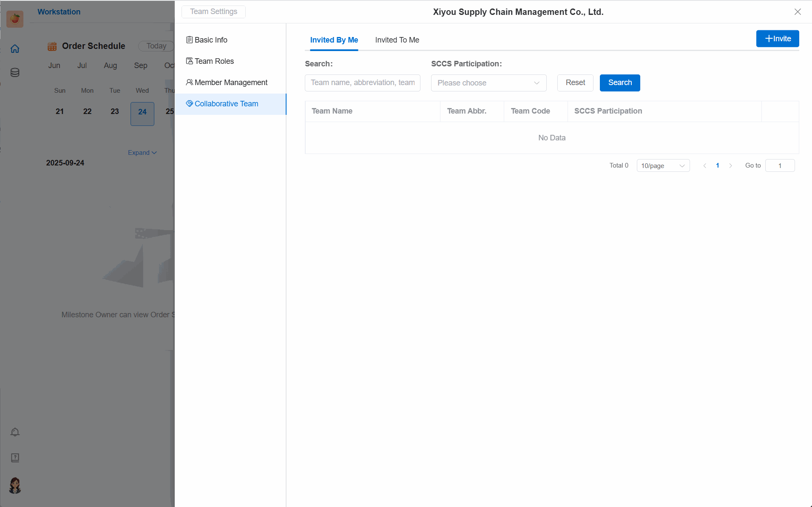The height and width of the screenshot is (507, 812).
Task: Close the Team Settings panel
Action: pos(798,12)
